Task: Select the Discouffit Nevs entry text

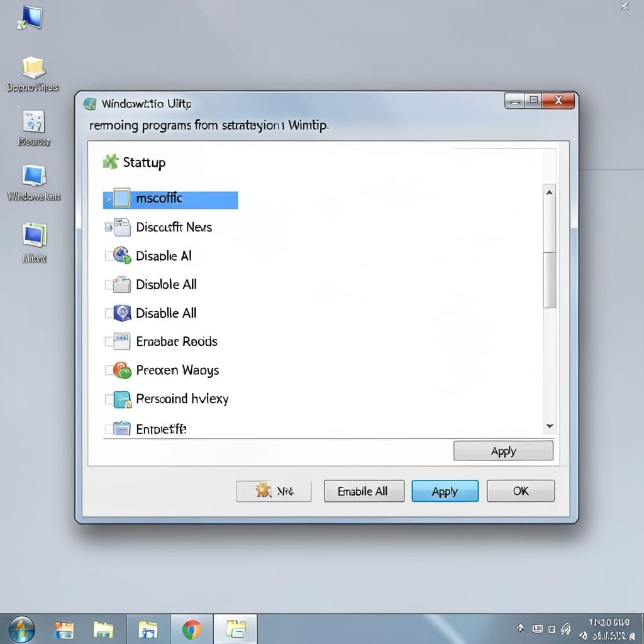Action: click(x=174, y=227)
